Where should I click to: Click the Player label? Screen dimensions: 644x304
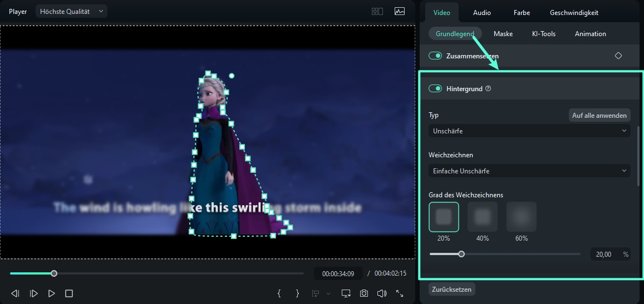[18, 12]
